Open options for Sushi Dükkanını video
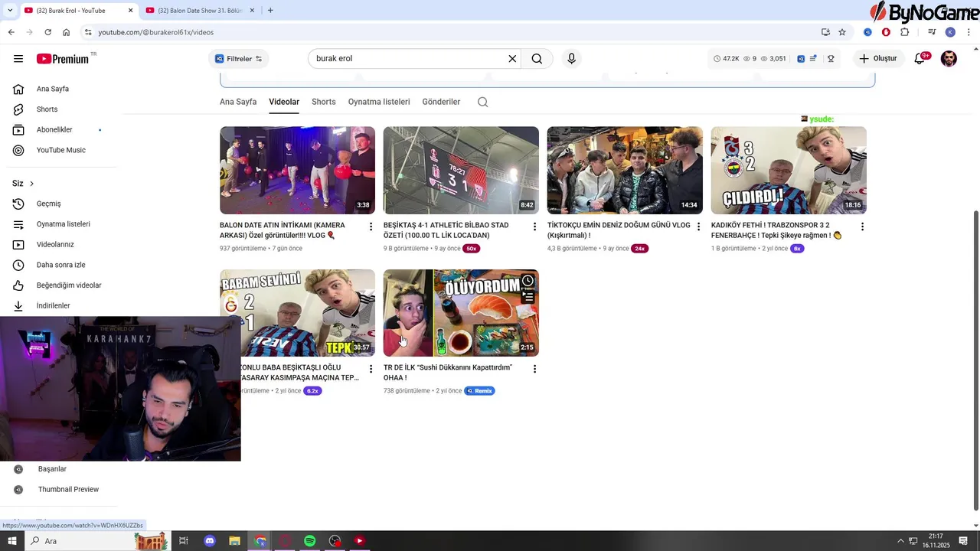The image size is (980, 551). (x=534, y=369)
